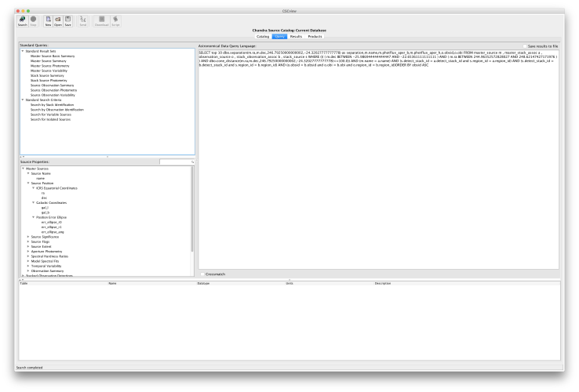Click the Download toolbar icon
This screenshot has width=579, height=392.
coord(101,20)
